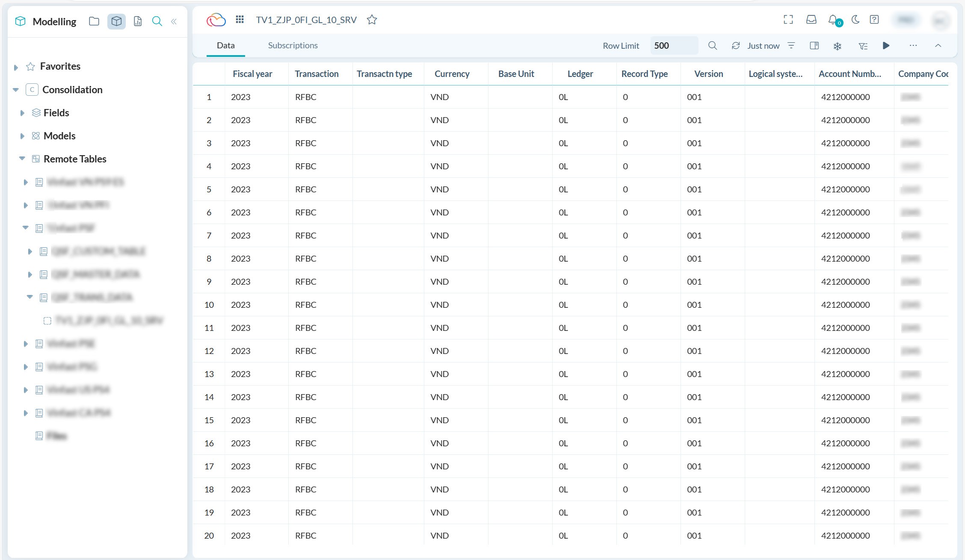Select the Data tab
The image size is (965, 560).
pyautogui.click(x=225, y=45)
